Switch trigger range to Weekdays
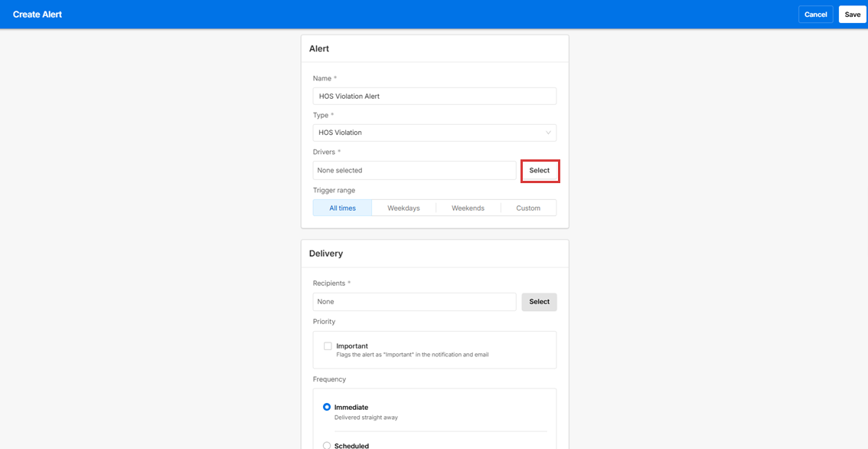 point(403,208)
